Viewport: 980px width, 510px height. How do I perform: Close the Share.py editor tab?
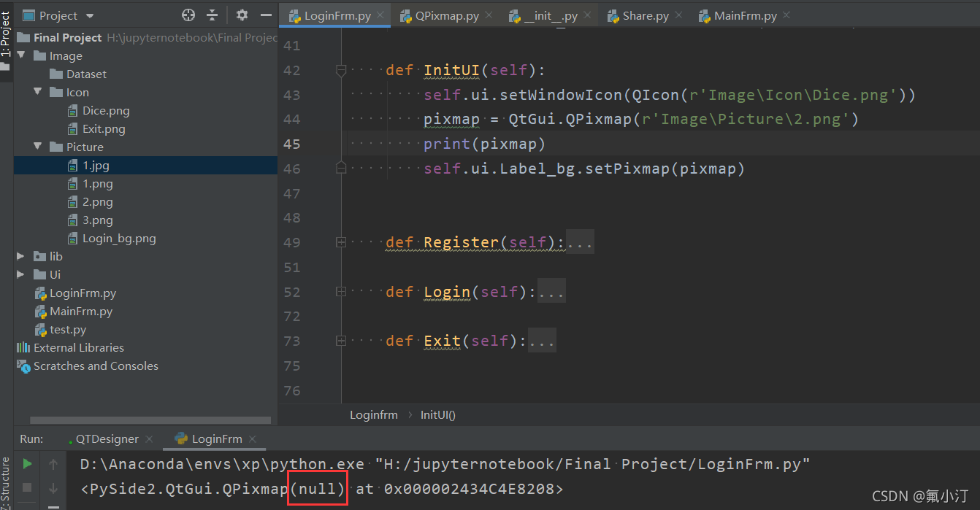click(x=678, y=15)
